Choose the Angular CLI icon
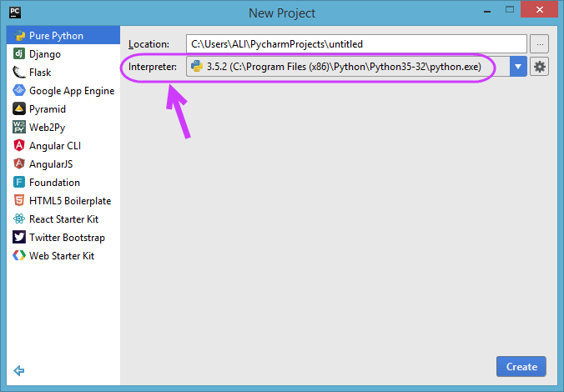This screenshot has width=564, height=392. click(18, 146)
